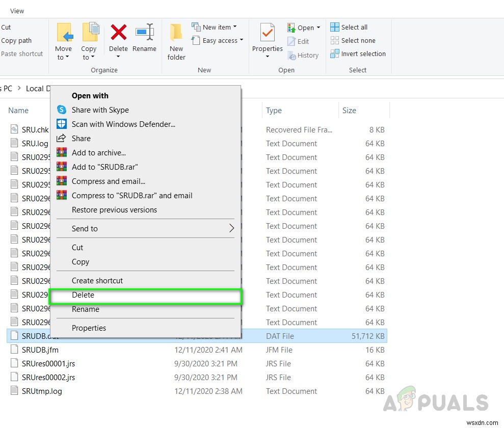Click the Easy access ribbon button
504x428 pixels.
coord(217,40)
